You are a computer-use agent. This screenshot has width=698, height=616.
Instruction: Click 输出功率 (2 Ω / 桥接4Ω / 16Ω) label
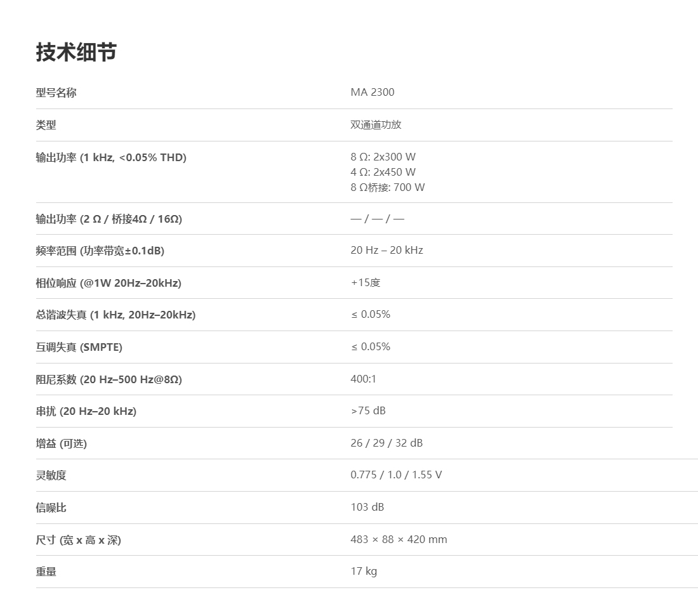tap(109, 219)
